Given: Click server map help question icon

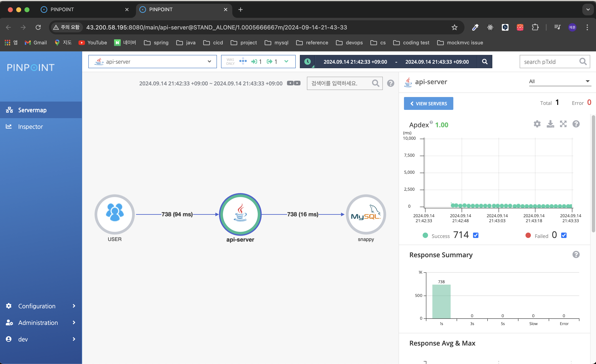Looking at the screenshot, I should 390,84.
